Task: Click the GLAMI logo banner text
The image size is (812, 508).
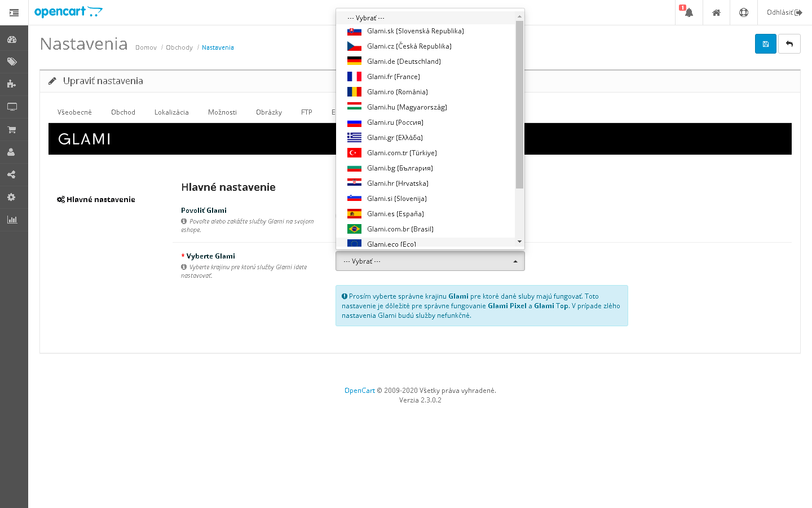Action: 85,139
